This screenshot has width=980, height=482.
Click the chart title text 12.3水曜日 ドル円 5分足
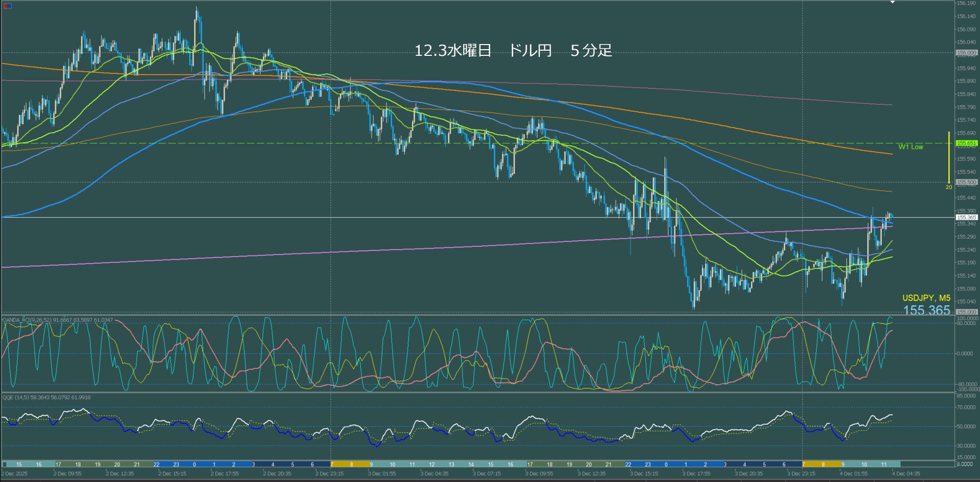(x=513, y=51)
